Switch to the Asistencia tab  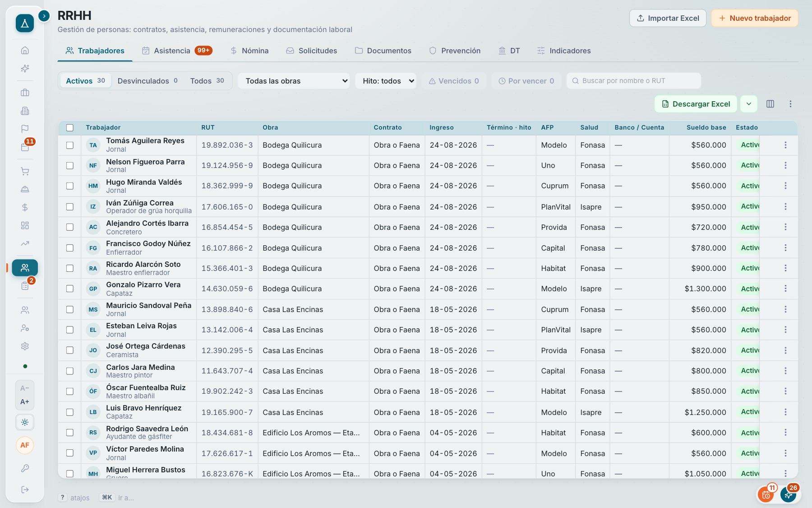[177, 51]
